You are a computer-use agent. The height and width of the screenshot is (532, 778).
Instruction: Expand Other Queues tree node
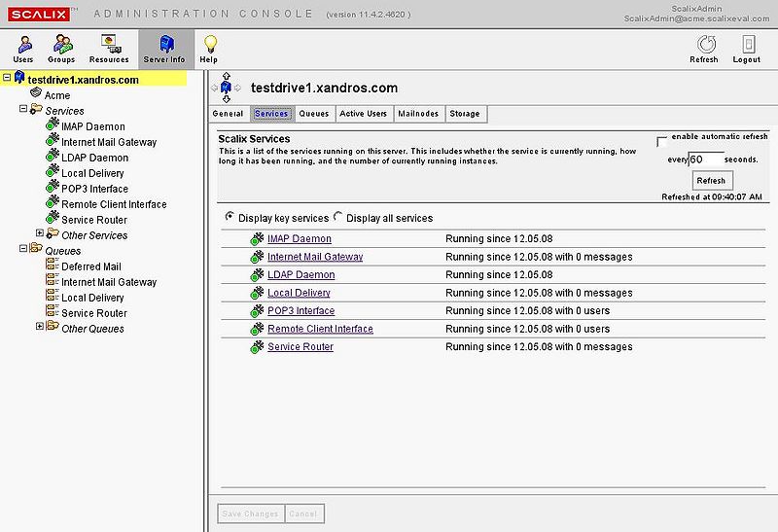[40, 328]
